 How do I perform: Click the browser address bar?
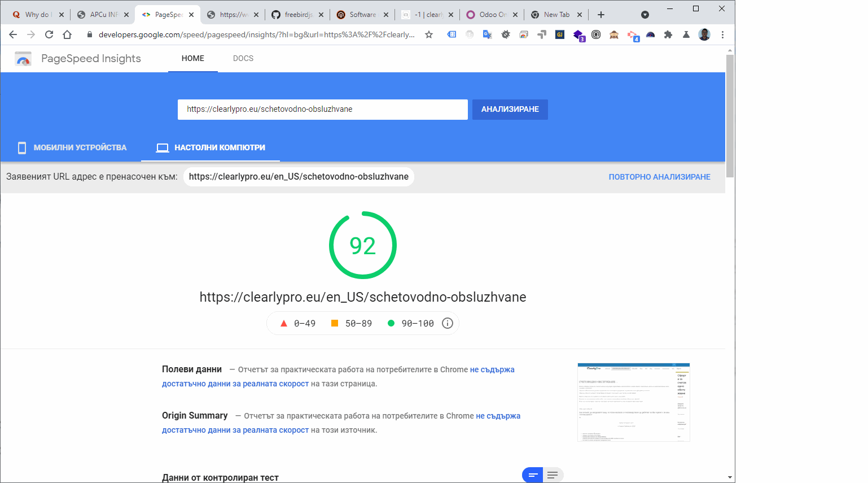[257, 34]
